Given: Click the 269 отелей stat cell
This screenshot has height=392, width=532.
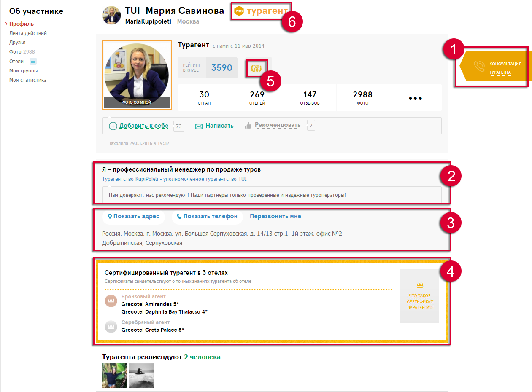Looking at the screenshot, I should pos(257,98).
